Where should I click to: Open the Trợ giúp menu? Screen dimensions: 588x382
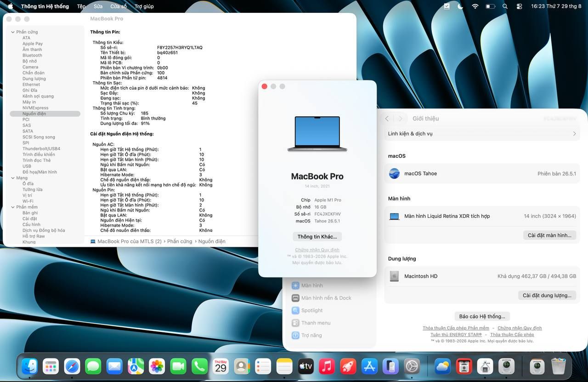pyautogui.click(x=144, y=6)
